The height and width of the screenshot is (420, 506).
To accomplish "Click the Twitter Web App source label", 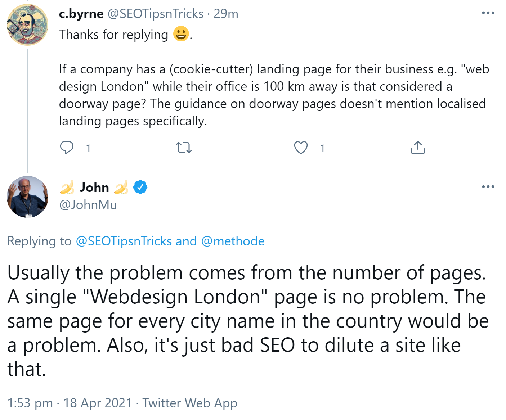I will tap(190, 403).
